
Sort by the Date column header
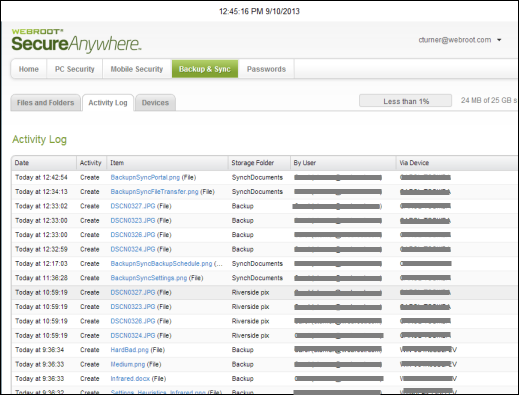pyautogui.click(x=44, y=163)
